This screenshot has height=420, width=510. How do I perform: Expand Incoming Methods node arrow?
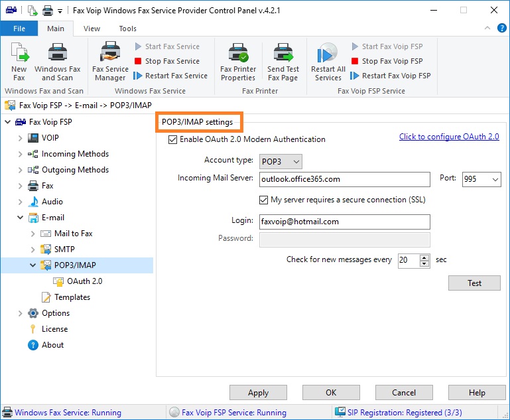tap(20, 154)
